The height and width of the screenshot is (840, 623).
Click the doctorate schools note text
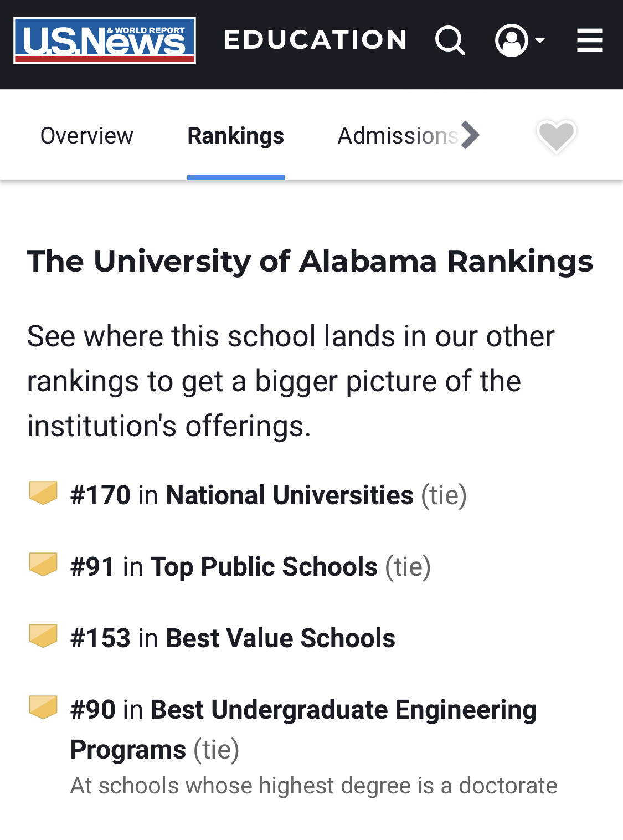click(313, 786)
